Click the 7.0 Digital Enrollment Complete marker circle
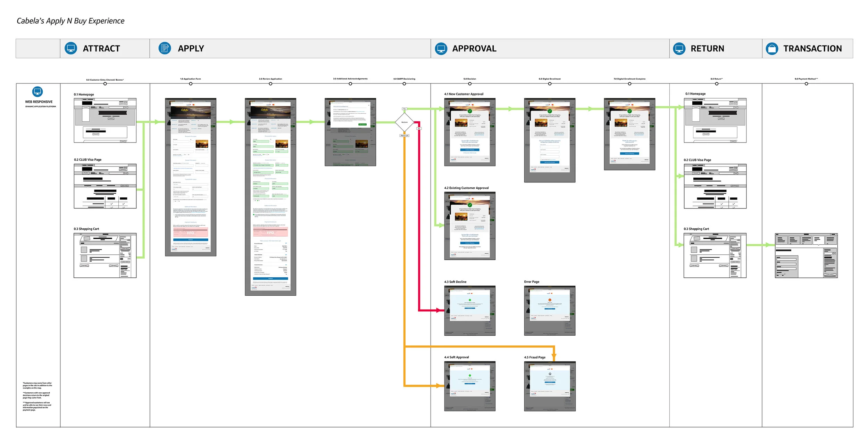868x441 pixels. pos(629,84)
